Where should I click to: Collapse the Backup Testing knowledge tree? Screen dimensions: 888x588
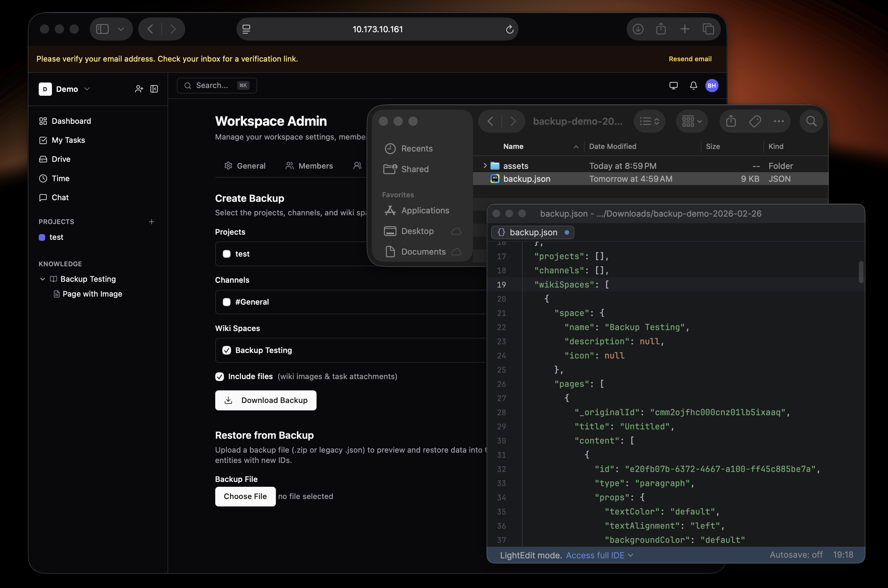(x=42, y=279)
